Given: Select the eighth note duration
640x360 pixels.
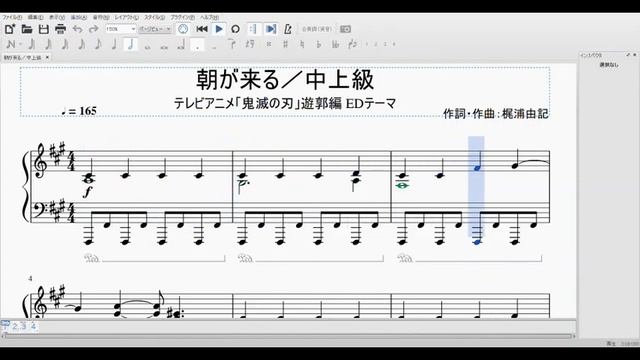Looking at the screenshot, I should click(x=98, y=44).
